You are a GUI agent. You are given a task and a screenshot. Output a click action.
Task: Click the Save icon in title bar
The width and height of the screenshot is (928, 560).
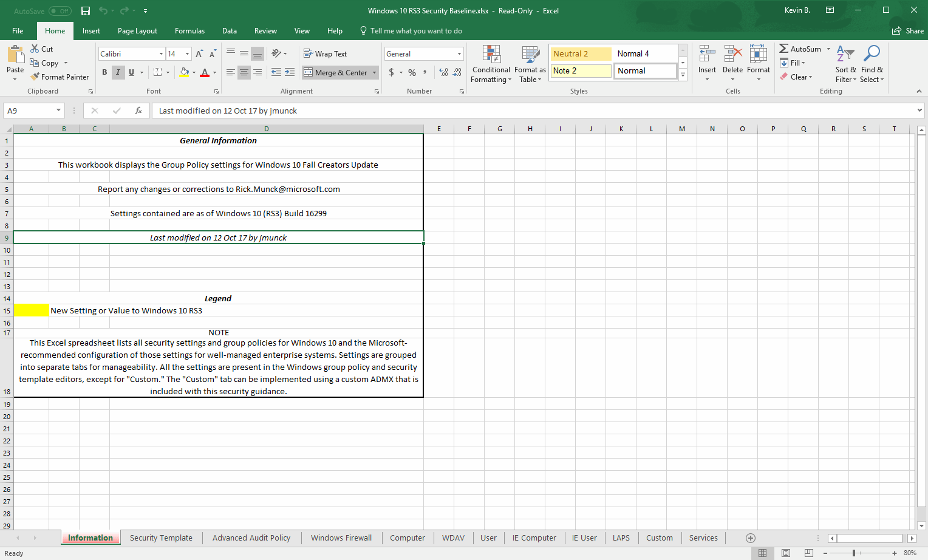[x=86, y=11]
